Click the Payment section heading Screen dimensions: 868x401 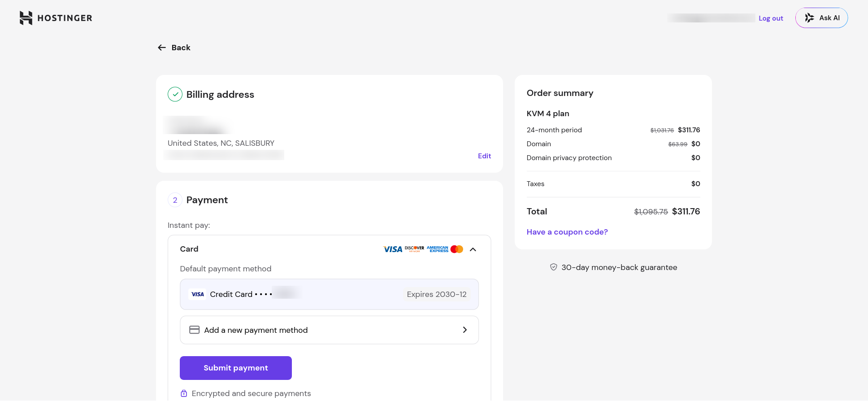click(x=207, y=200)
